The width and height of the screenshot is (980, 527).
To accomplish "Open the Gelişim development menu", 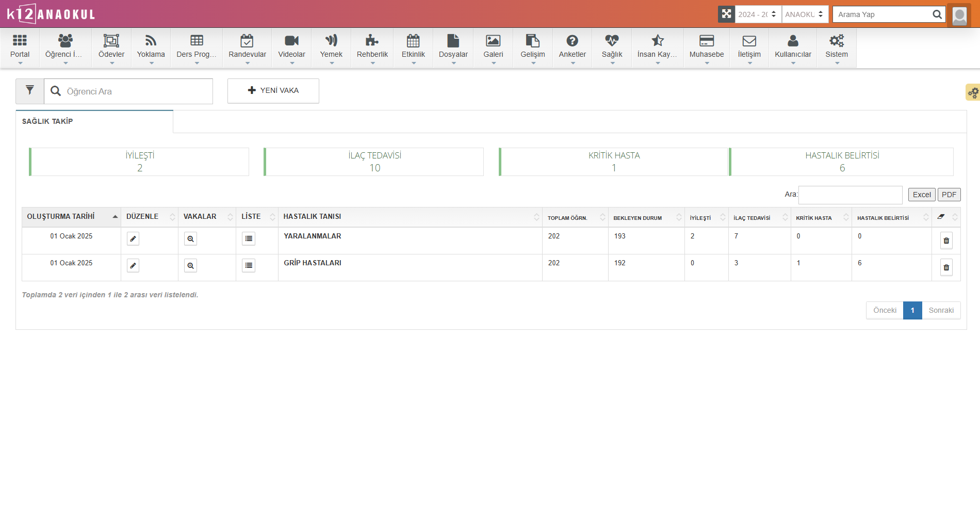I will click(532, 47).
